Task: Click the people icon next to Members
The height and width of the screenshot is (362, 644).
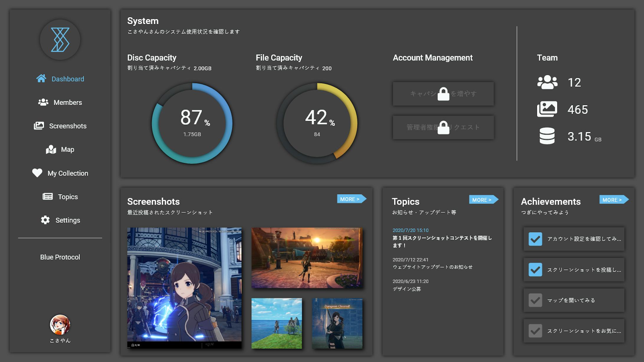Action: pos(43,102)
